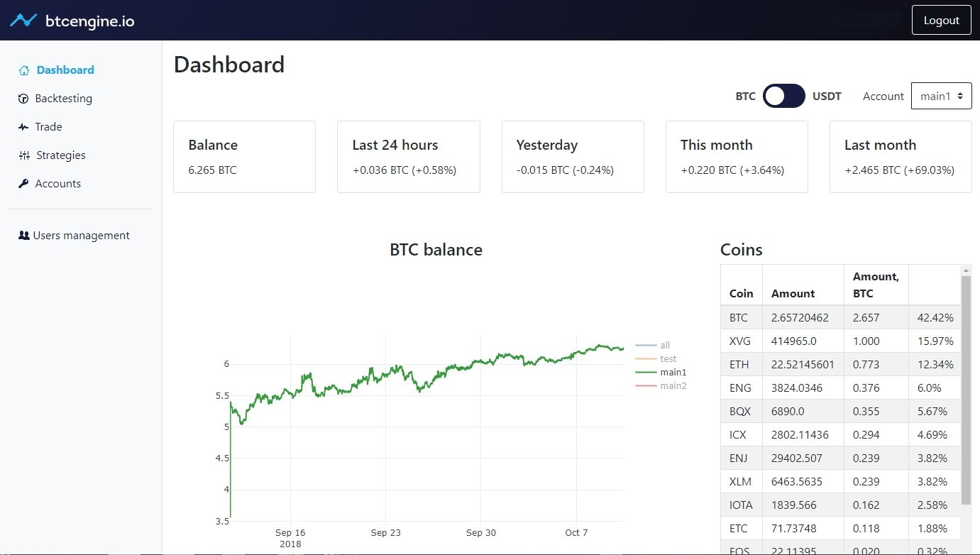Click the Backtesting sidebar icon
The image size is (980, 555).
click(x=23, y=99)
